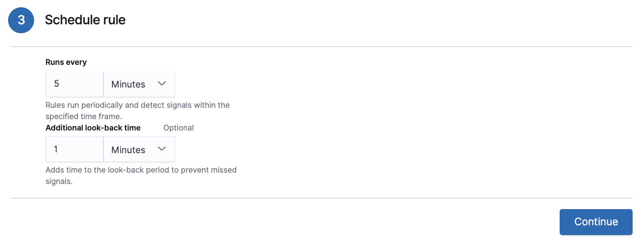Image resolution: width=644 pixels, height=248 pixels.
Task: Click the 'Rules run periodically' help text
Action: coord(137,105)
